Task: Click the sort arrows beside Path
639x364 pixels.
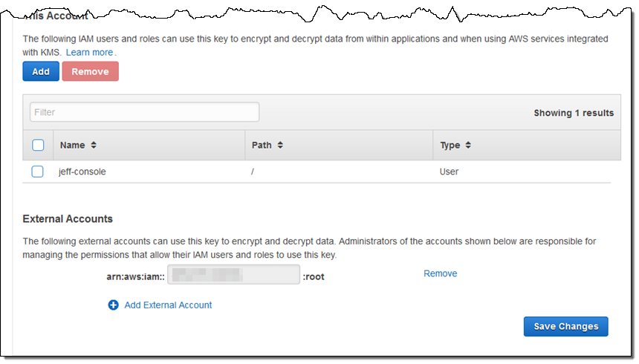Action: (x=280, y=146)
